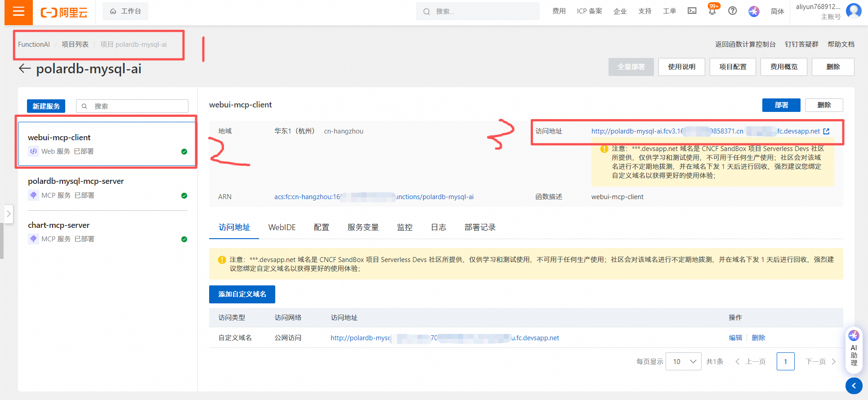
Task: Expand the collapsed left side panel arrow
Action: [x=9, y=214]
